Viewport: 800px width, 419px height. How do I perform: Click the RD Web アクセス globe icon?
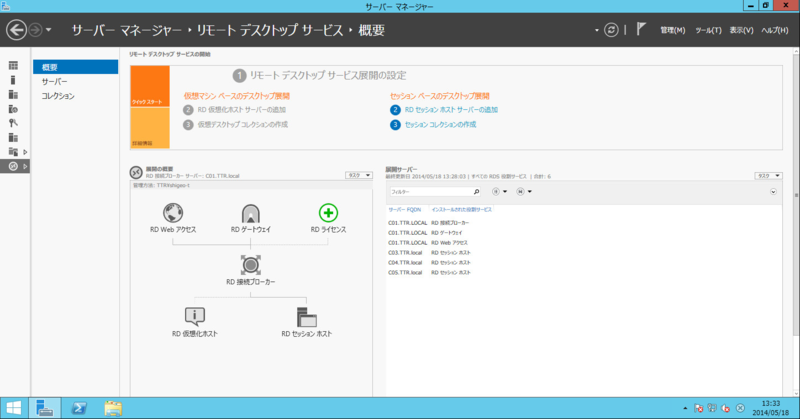(x=173, y=213)
